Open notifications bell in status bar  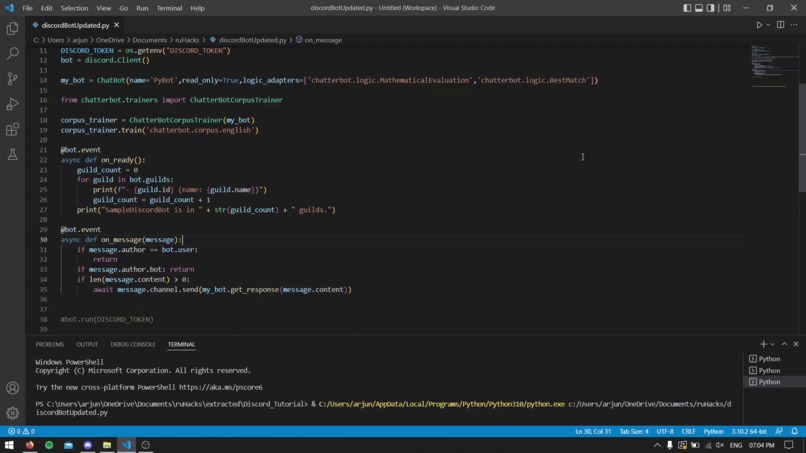tap(795, 431)
